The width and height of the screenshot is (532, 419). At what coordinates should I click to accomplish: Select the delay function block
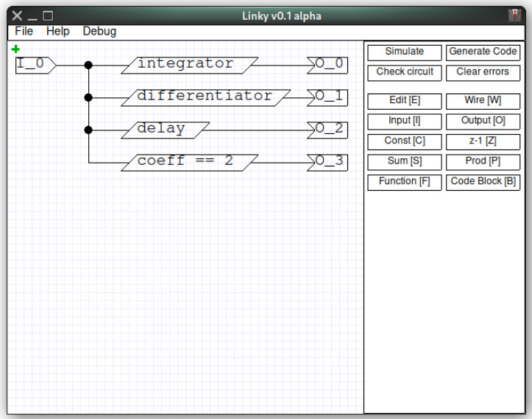tap(166, 130)
